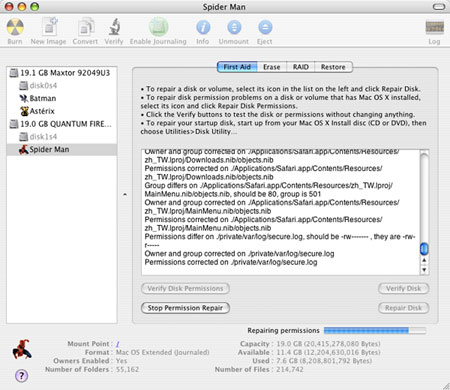
Task: Click the Repair Disk button
Action: coord(403,308)
